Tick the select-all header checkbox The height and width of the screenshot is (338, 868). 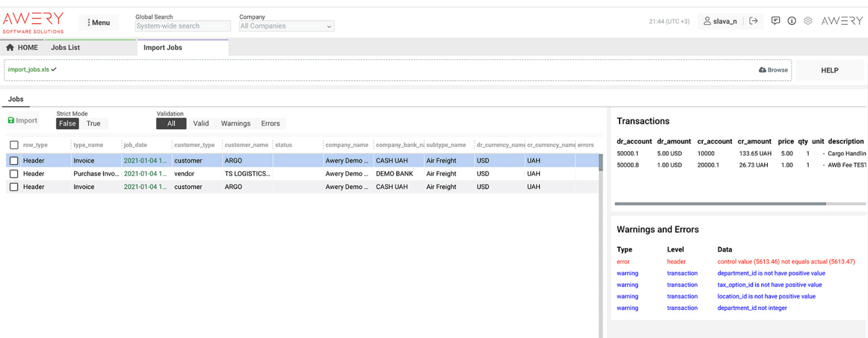(14, 145)
